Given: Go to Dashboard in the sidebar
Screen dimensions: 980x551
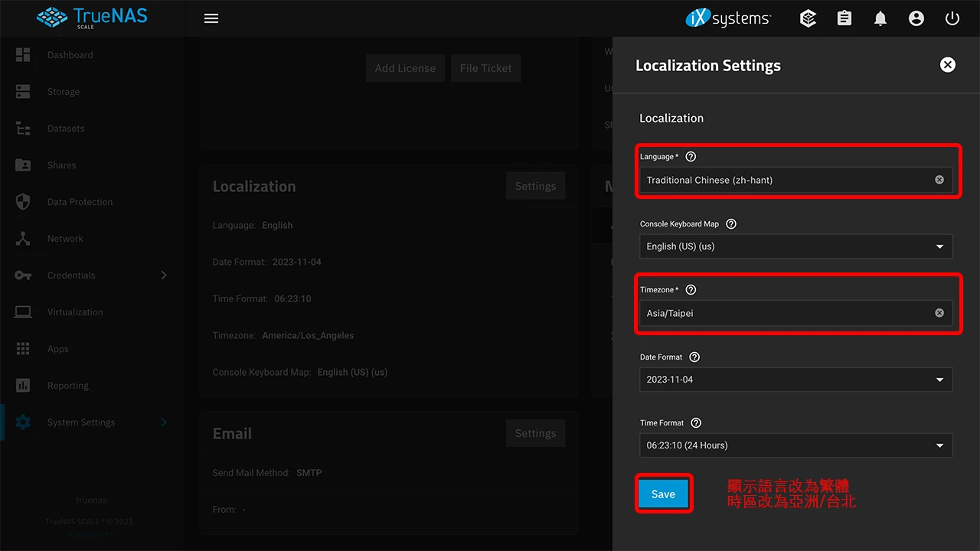Looking at the screenshot, I should coord(70,55).
